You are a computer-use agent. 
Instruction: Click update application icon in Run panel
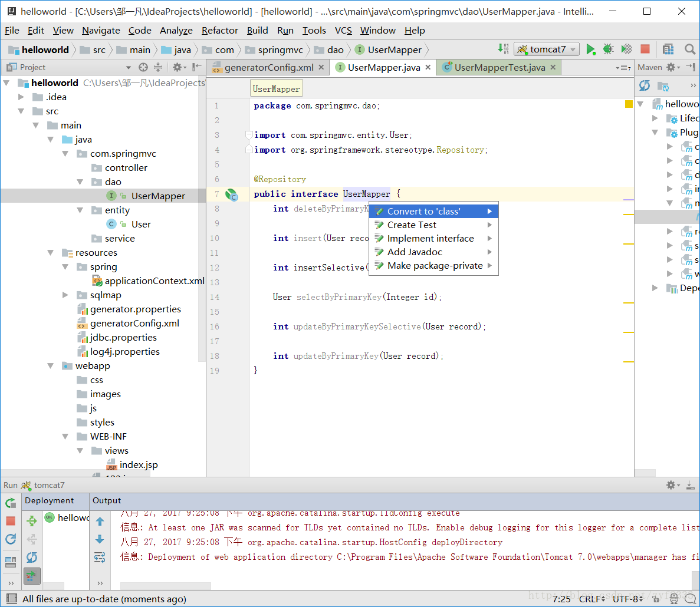11,539
